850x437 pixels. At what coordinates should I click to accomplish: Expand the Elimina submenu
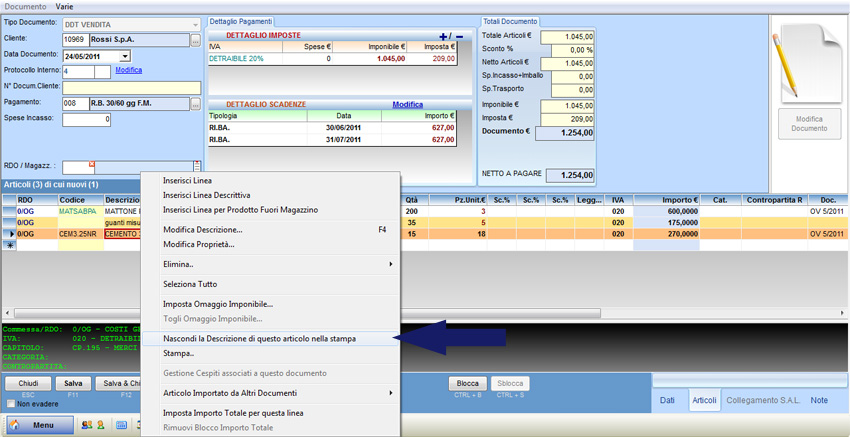pyautogui.click(x=390, y=264)
